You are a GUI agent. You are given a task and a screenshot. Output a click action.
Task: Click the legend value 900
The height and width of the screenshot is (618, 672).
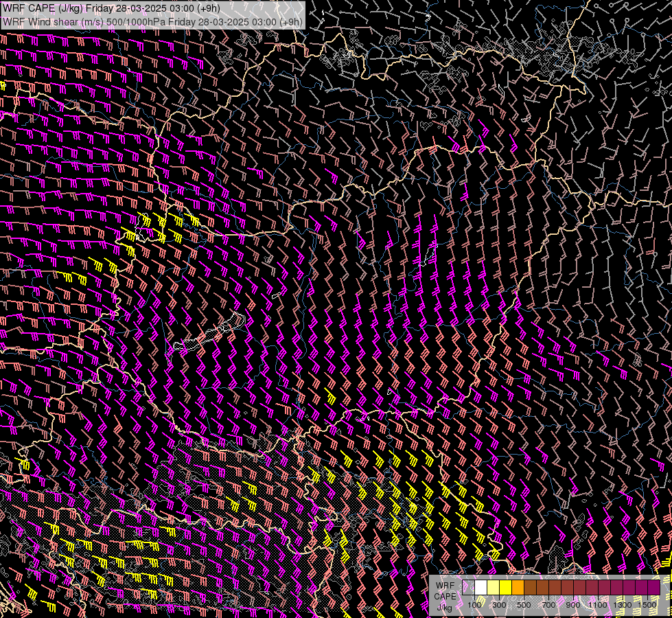pos(573,605)
